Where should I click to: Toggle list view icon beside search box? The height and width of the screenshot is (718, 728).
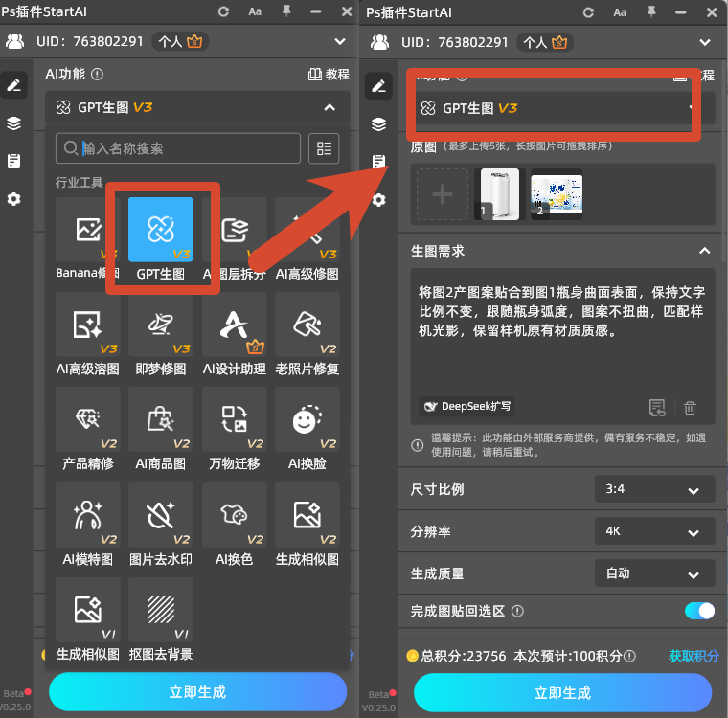324,148
